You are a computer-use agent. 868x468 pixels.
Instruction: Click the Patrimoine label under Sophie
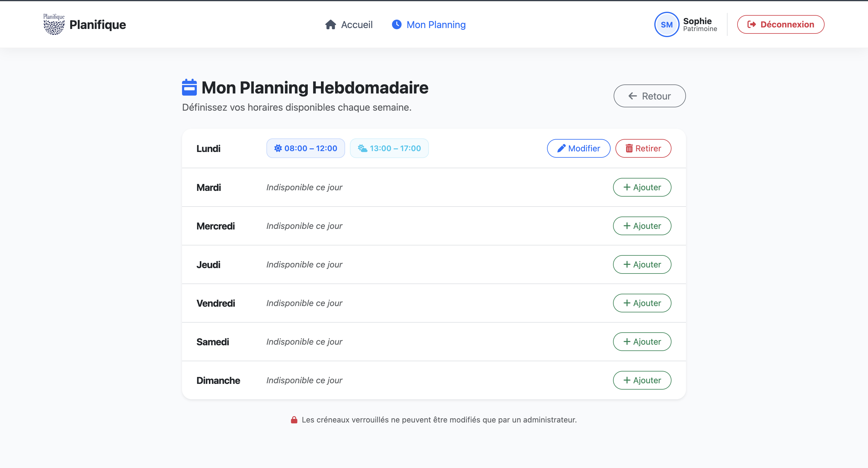click(x=700, y=29)
